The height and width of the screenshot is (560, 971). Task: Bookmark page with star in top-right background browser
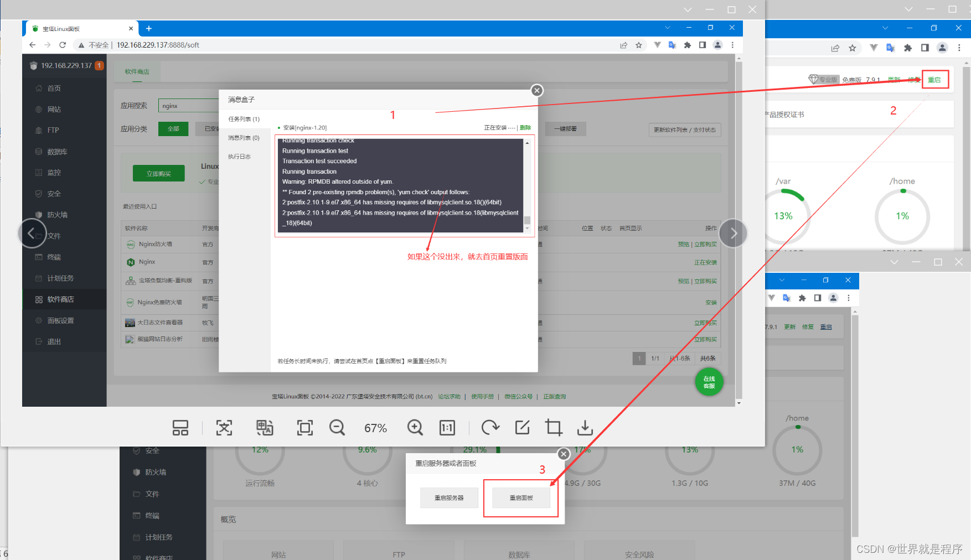(x=853, y=48)
